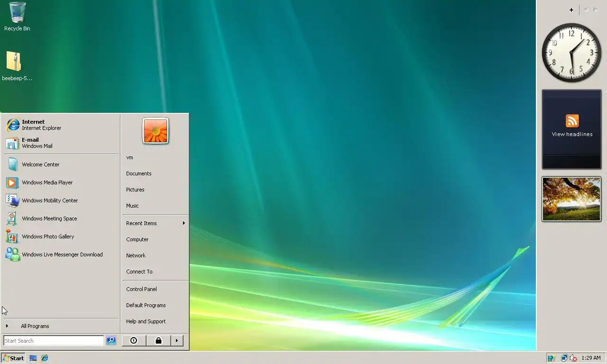Click the sidebar next gadgets arrow

click(x=596, y=9)
